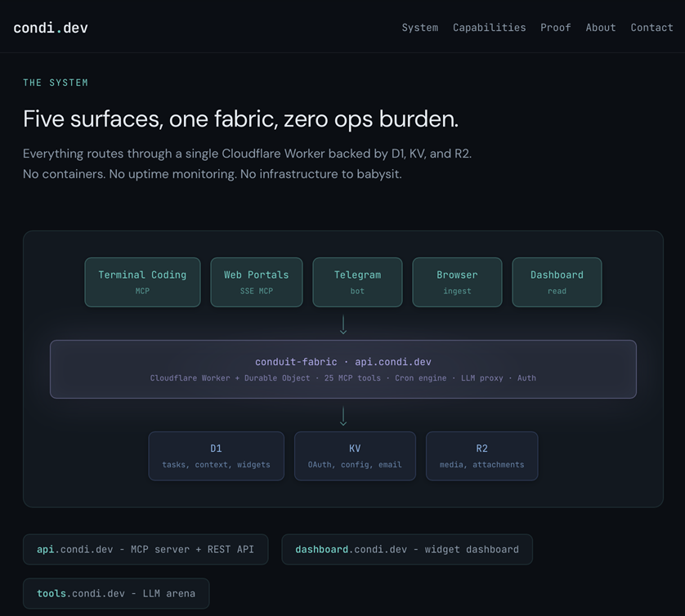Screen dimensions: 685x616
Task: Click the 'No containers. No uptime monitoring.' line
Action: pos(213,174)
